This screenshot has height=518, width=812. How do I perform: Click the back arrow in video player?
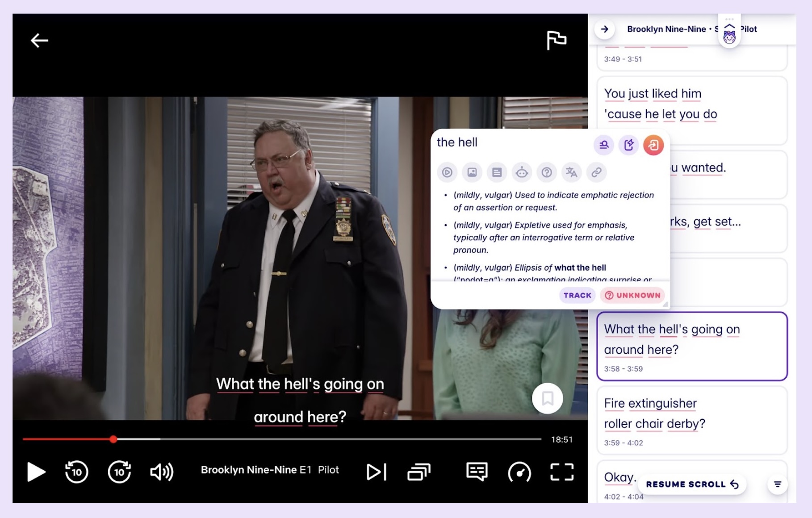point(39,41)
